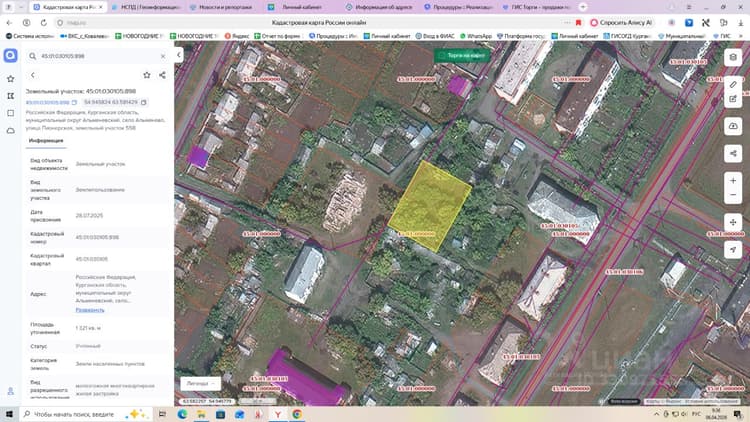Expand full address via 'Развернуть' link
Viewport: 750px width, 422px height.
click(x=90, y=310)
